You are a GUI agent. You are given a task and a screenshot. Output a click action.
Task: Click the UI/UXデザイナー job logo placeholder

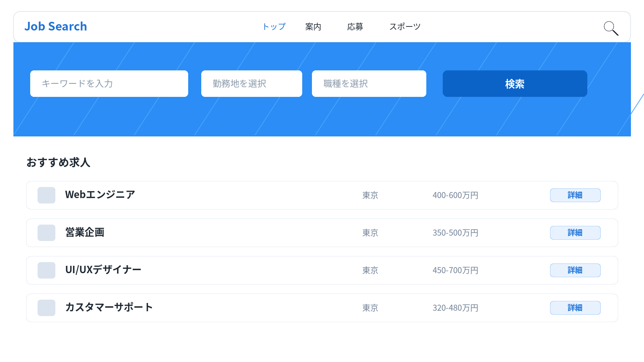(46, 270)
